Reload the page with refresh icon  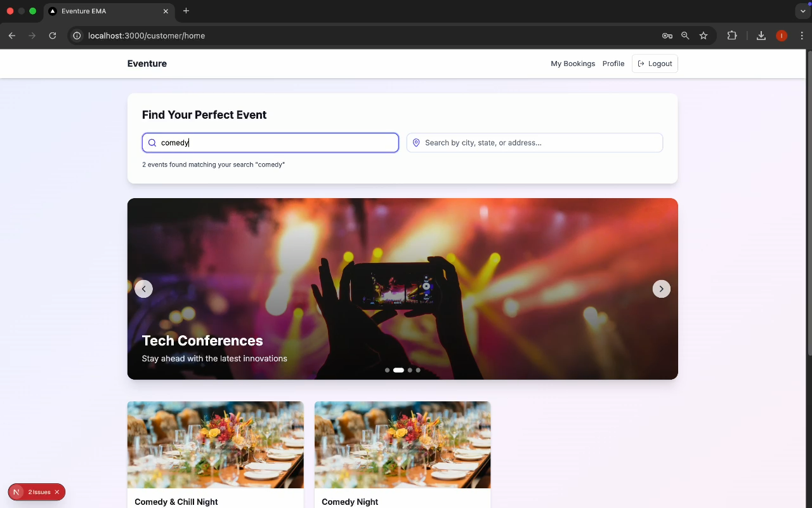tap(53, 36)
